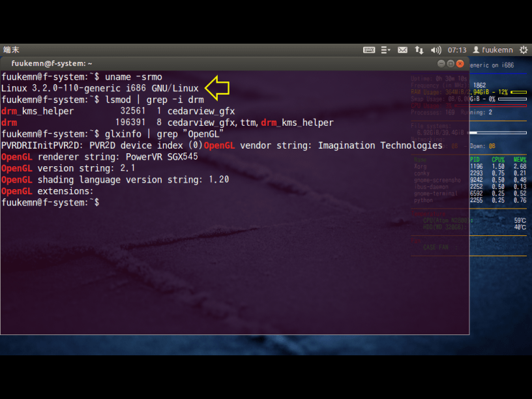Click the 'drm_kms_helper 32561' output row
Screen dimensions: 532x399
[118, 111]
